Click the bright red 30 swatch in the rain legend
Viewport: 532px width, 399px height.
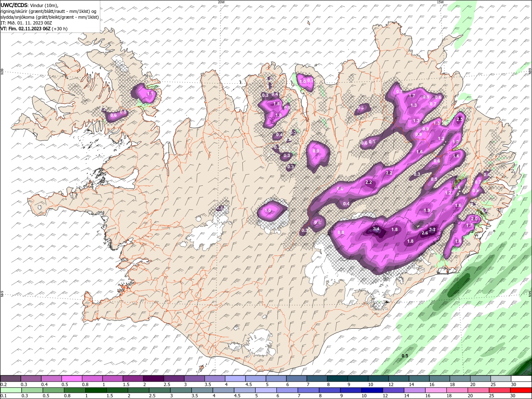click(521, 390)
